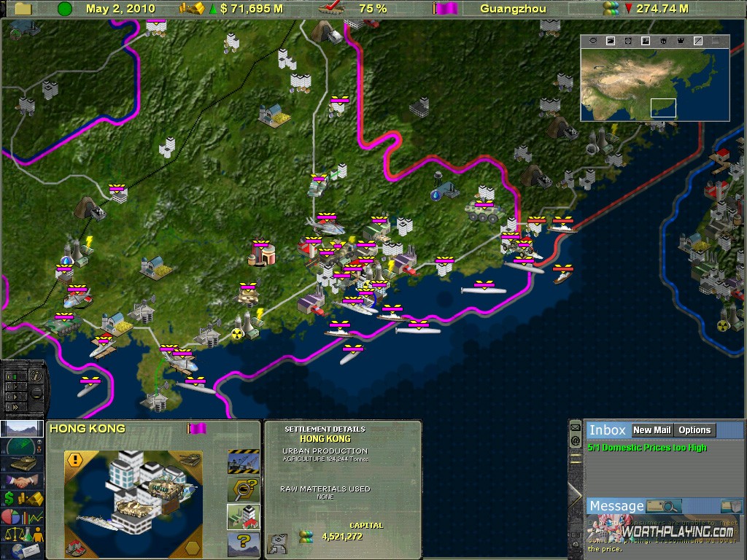Click the folder file menu icon
This screenshot has height=560, width=747.
[23, 9]
